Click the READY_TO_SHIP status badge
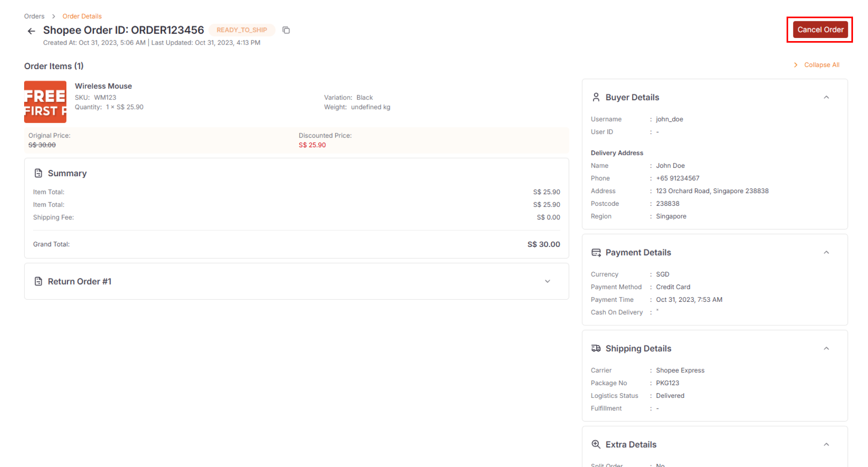868x467 pixels. pyautogui.click(x=242, y=30)
